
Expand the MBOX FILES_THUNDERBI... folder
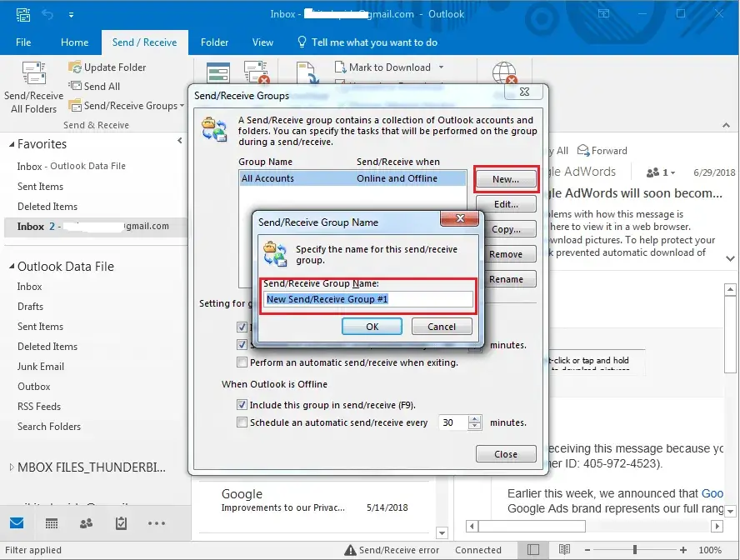tap(12, 467)
